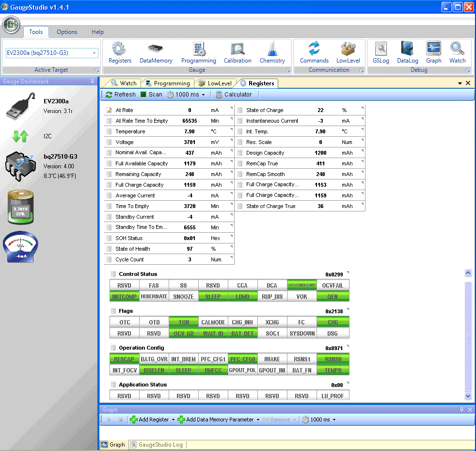Toggle the QEN bit in Control Status
476x451 pixels.
point(333,296)
